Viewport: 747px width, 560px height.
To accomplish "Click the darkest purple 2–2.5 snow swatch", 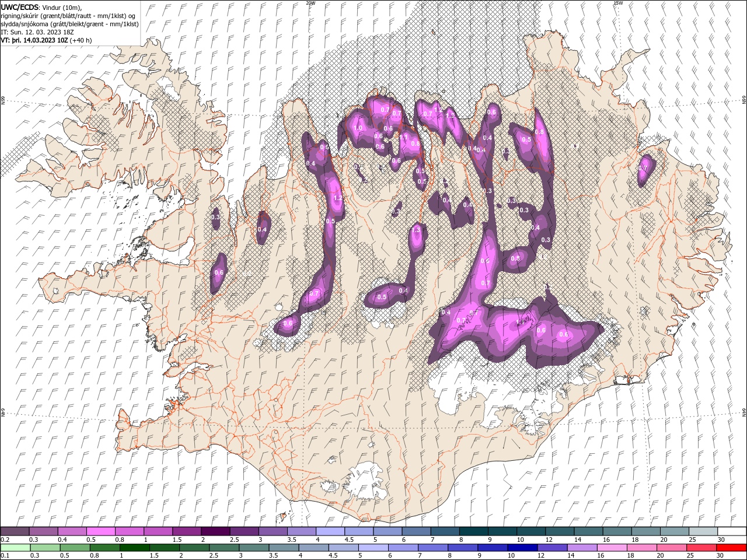I will (x=216, y=531).
